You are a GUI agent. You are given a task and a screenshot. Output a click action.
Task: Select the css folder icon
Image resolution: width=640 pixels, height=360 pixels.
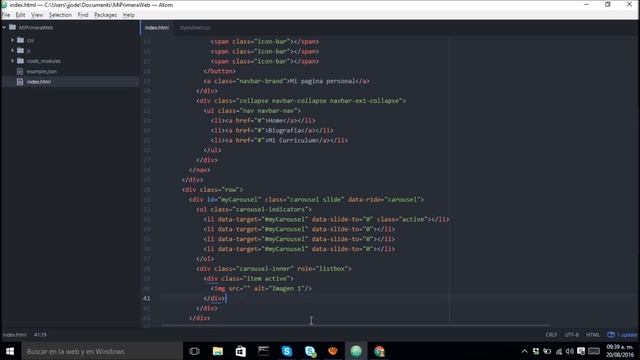[x=20, y=40]
